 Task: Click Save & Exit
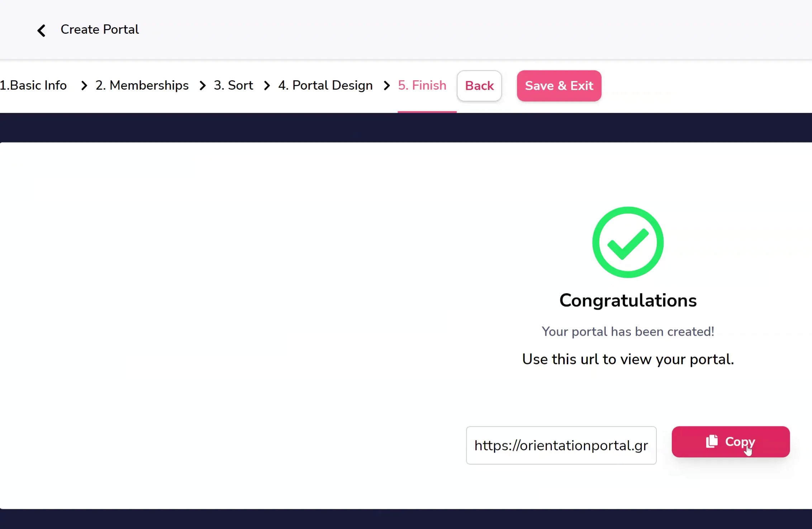coord(559,86)
